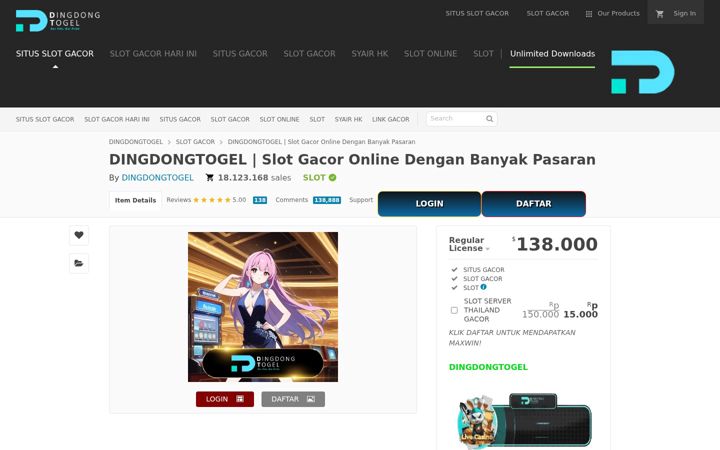The image size is (720, 450).
Task: Click the image icon on gray DAFTAR button
Action: tap(311, 399)
